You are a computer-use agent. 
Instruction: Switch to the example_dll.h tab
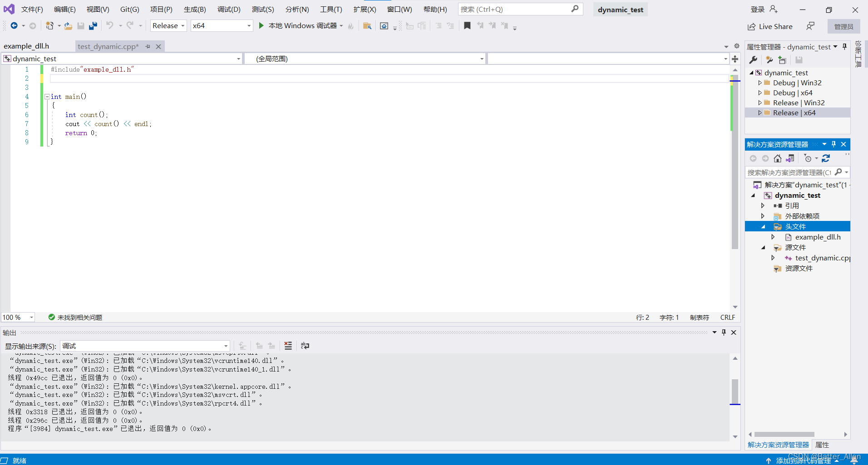coord(26,46)
